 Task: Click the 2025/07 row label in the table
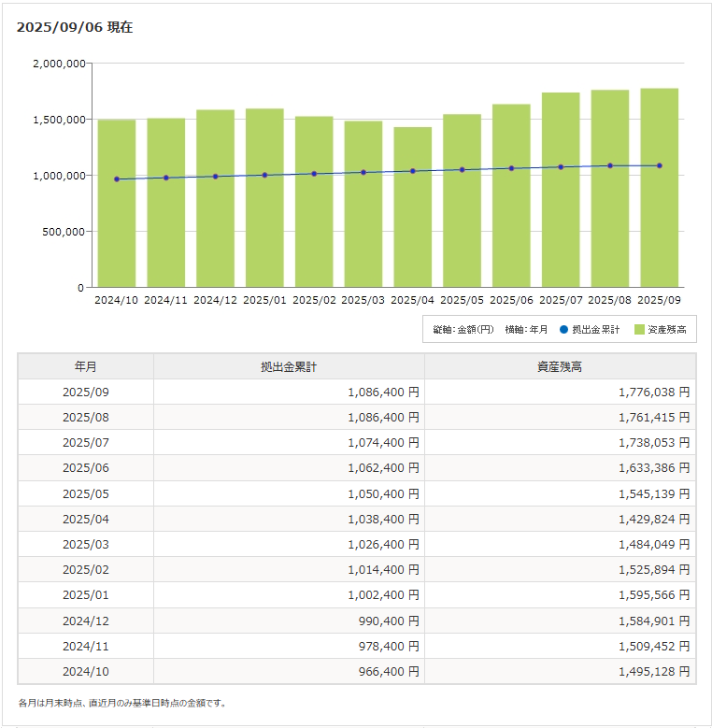86,443
